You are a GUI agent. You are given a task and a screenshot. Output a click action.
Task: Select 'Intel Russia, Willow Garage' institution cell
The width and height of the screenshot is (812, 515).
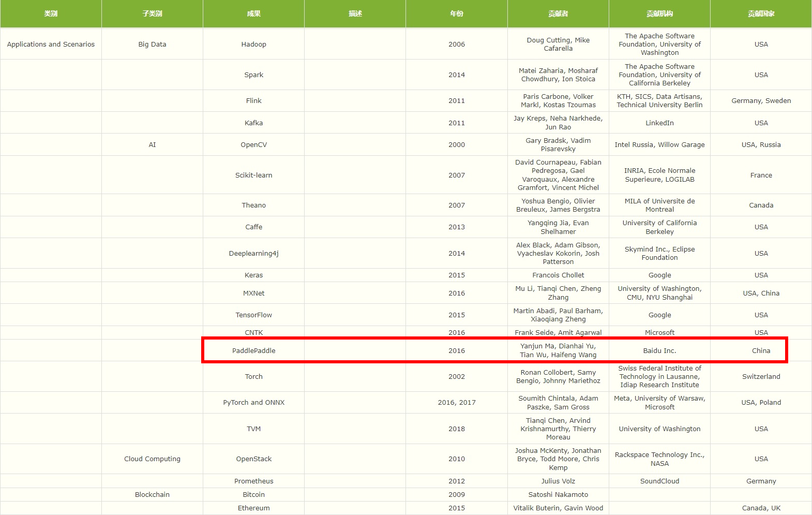tap(659, 144)
